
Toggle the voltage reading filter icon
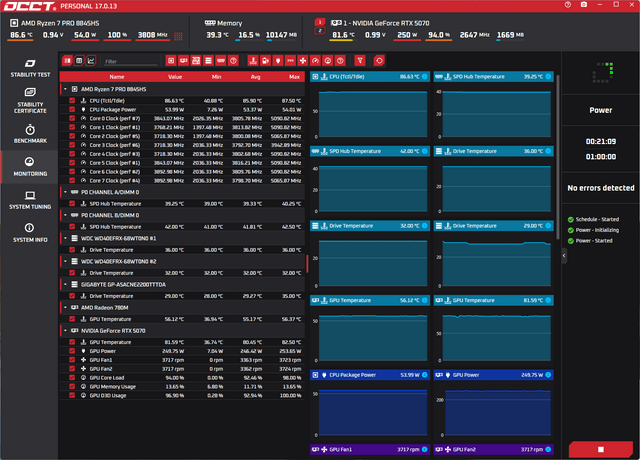265,61
